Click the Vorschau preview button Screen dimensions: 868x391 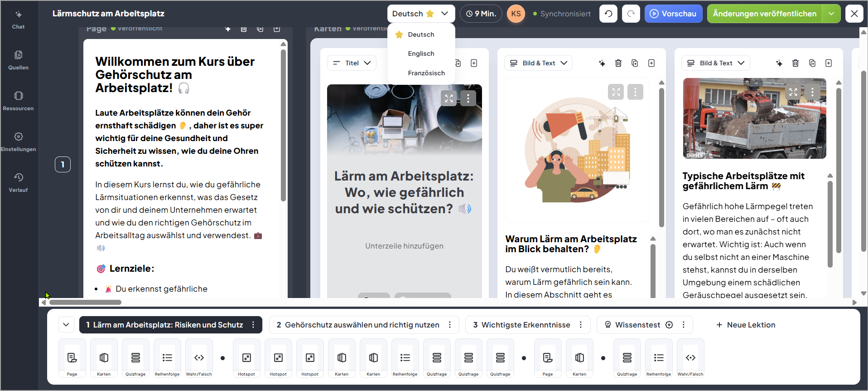click(x=673, y=14)
